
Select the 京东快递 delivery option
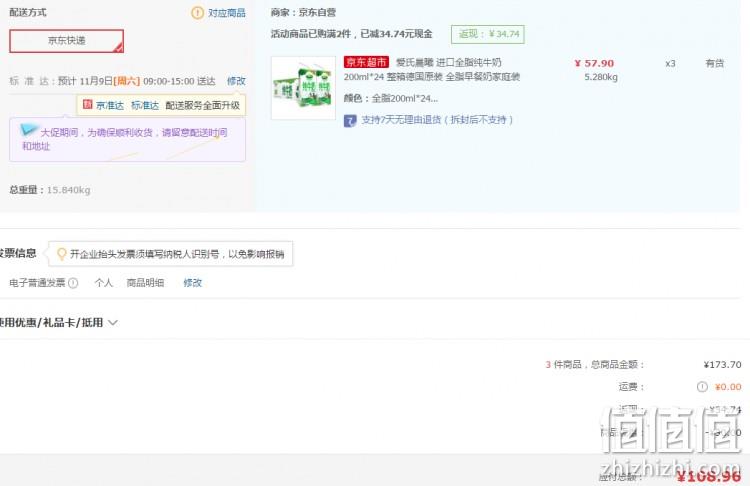tap(66, 41)
